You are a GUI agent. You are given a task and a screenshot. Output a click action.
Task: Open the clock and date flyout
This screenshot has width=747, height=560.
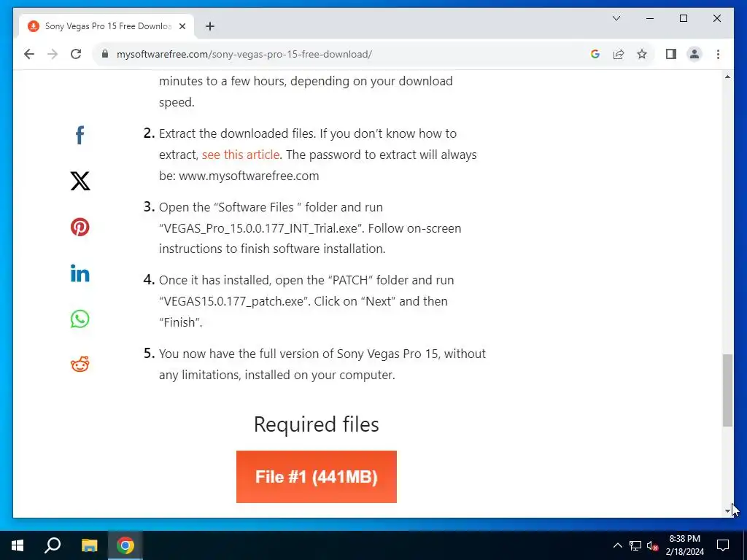684,545
